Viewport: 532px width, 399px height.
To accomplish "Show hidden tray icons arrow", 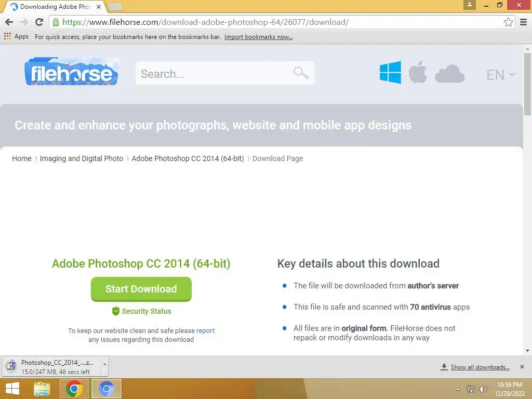I will point(458,389).
